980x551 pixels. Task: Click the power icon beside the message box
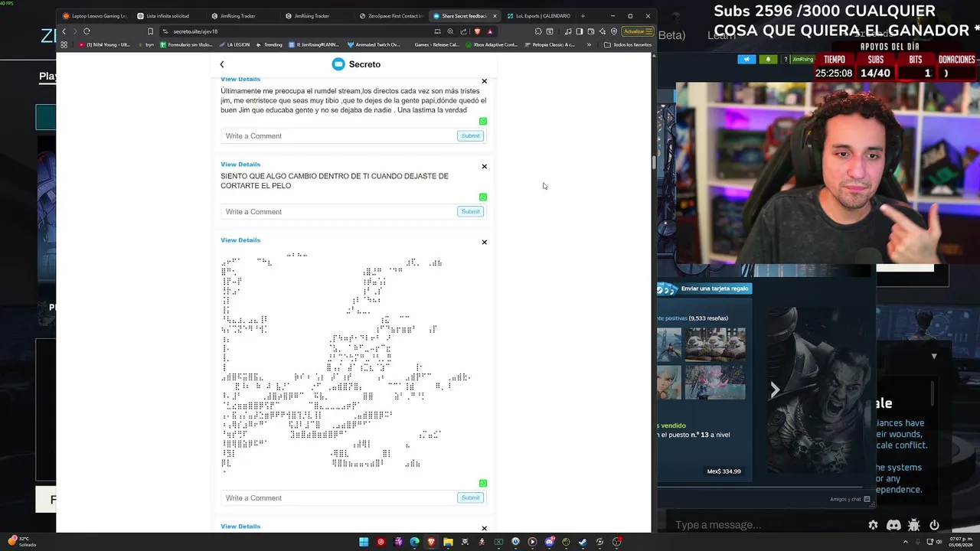click(x=934, y=525)
